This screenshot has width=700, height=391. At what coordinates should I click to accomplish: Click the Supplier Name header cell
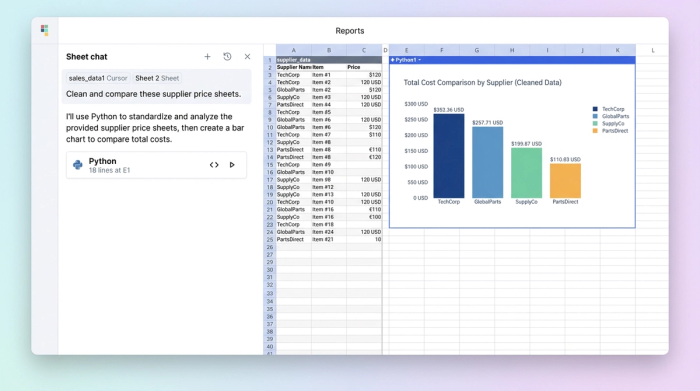point(293,67)
